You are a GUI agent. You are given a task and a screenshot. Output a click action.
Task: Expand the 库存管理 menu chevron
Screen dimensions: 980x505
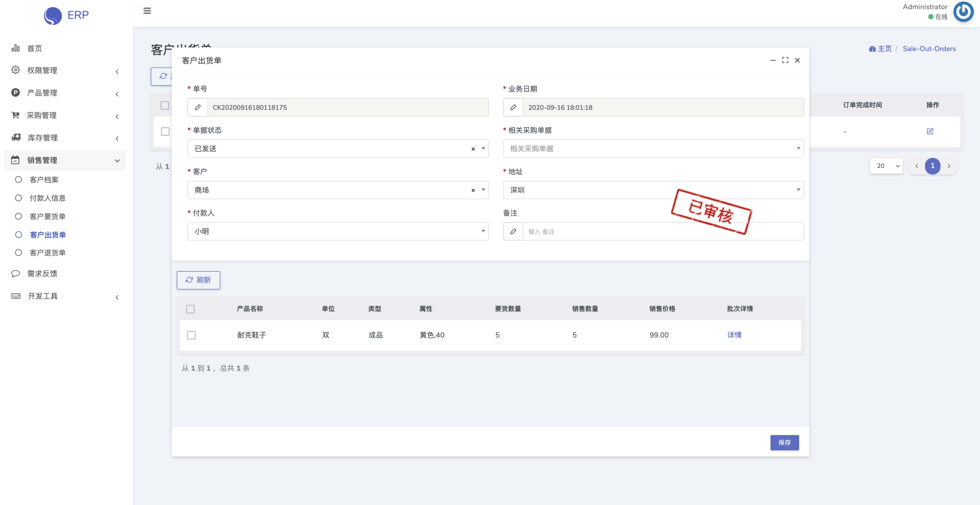tap(117, 139)
